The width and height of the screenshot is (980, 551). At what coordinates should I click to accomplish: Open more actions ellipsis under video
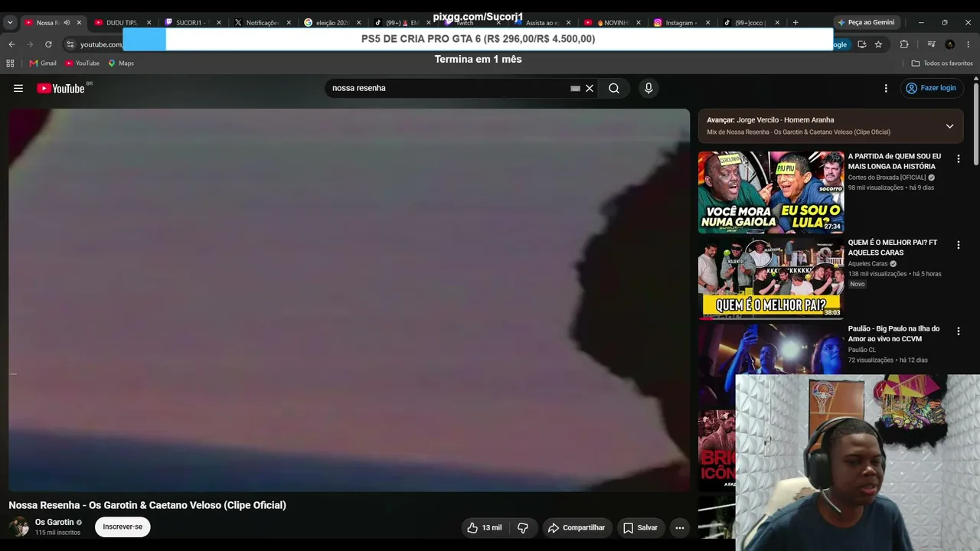(679, 527)
